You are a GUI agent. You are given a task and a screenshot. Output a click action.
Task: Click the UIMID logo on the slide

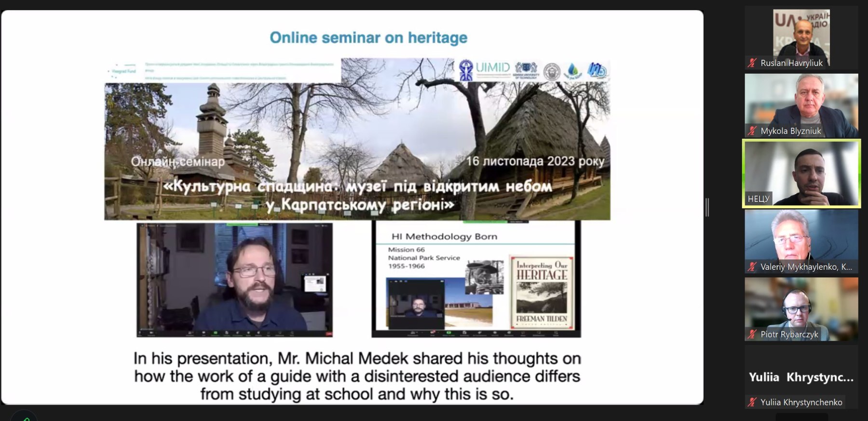[x=486, y=70]
